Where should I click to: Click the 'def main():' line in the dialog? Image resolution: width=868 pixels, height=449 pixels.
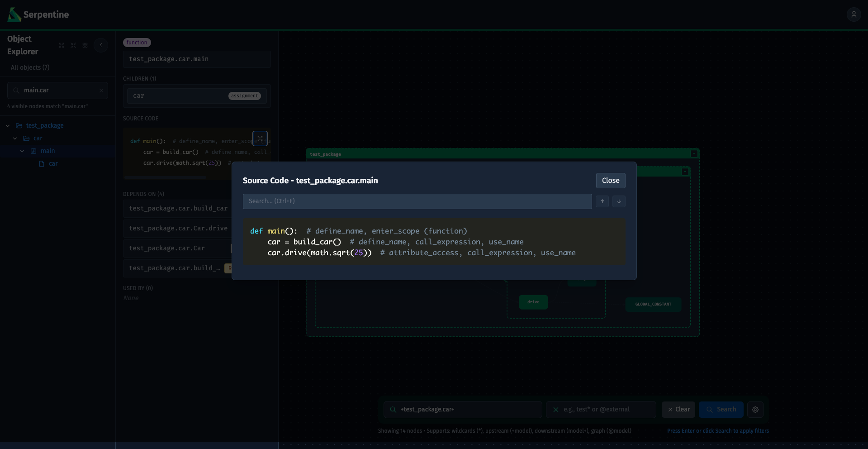point(359,231)
